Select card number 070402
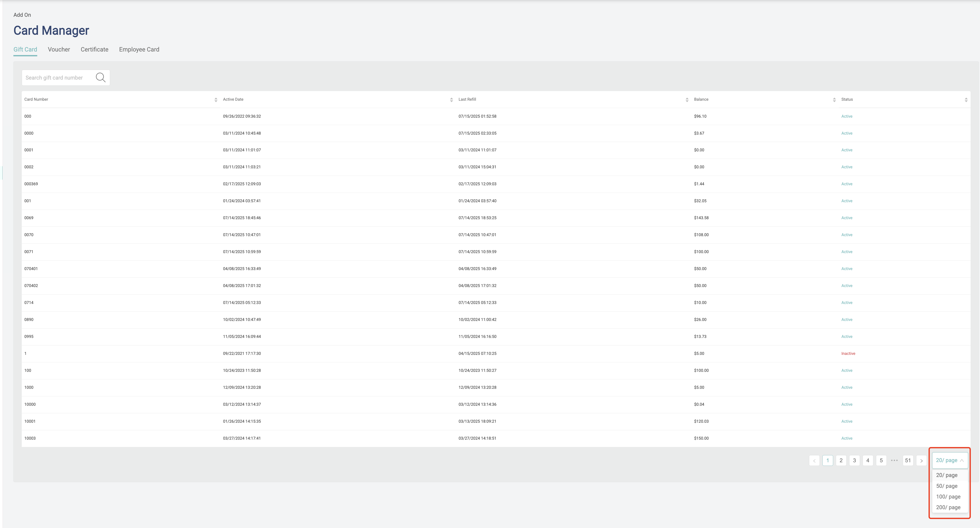980x528 pixels. click(x=31, y=286)
